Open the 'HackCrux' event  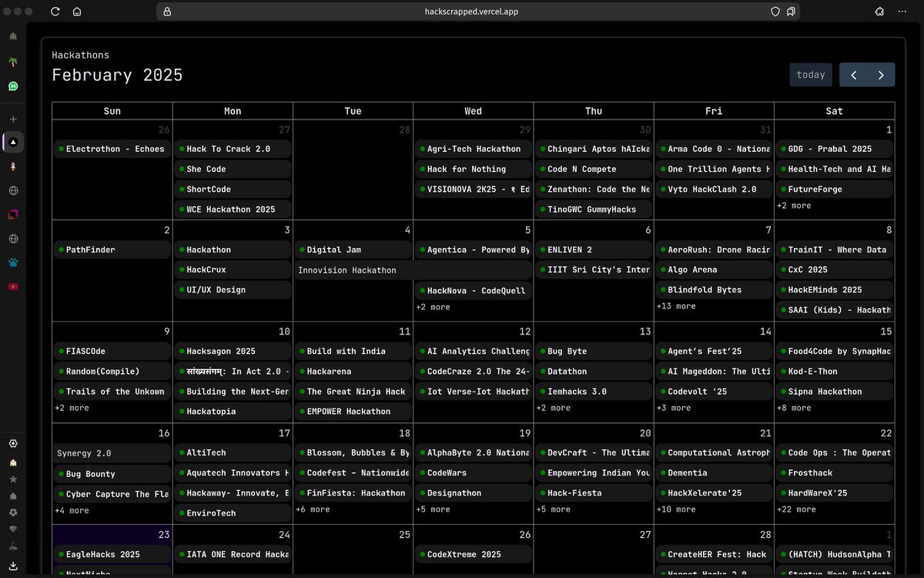click(233, 270)
